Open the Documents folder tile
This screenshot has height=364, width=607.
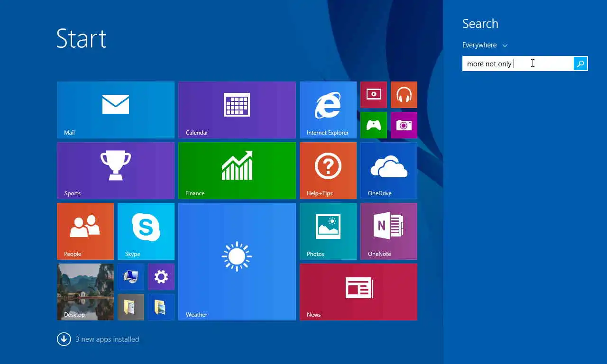131,307
